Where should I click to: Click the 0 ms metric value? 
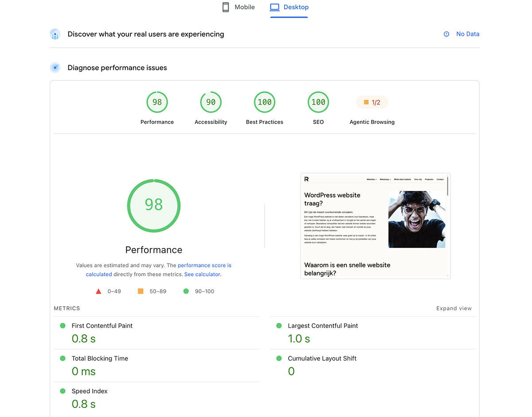click(84, 372)
